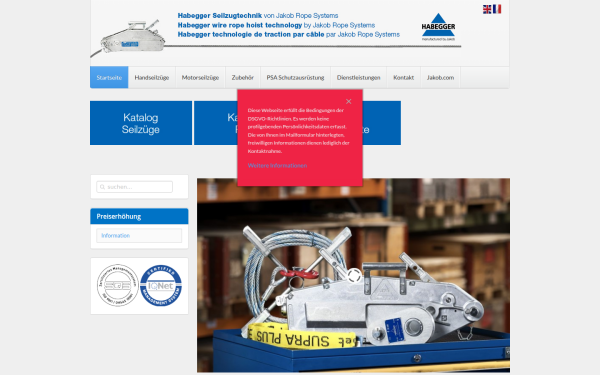This screenshot has width=600, height=375.
Task: Click the SQS certification seal
Action: point(117,285)
